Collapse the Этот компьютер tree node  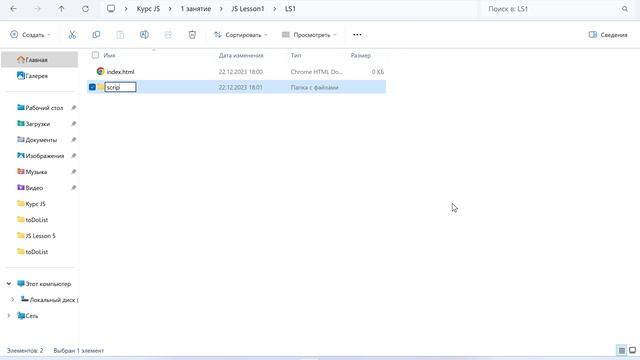9,284
